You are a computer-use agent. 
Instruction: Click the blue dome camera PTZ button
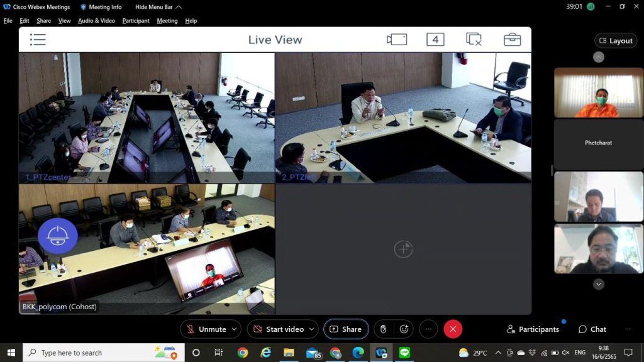pyautogui.click(x=58, y=236)
